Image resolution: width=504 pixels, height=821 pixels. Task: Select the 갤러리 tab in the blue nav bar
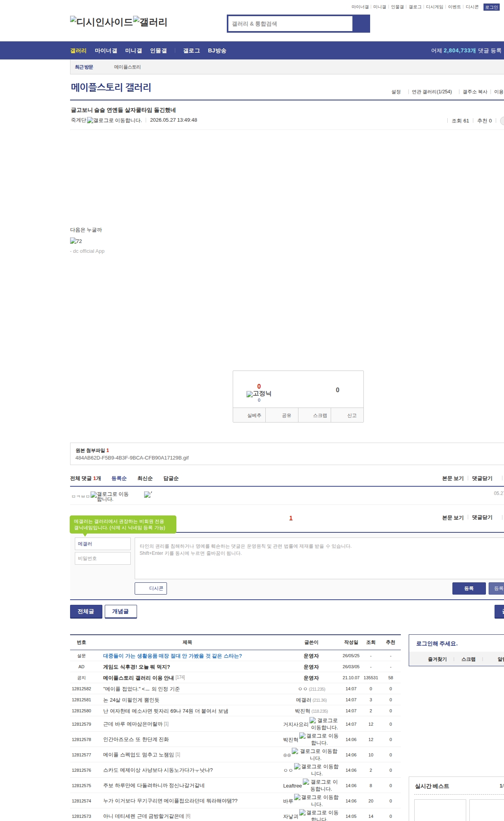click(x=78, y=50)
